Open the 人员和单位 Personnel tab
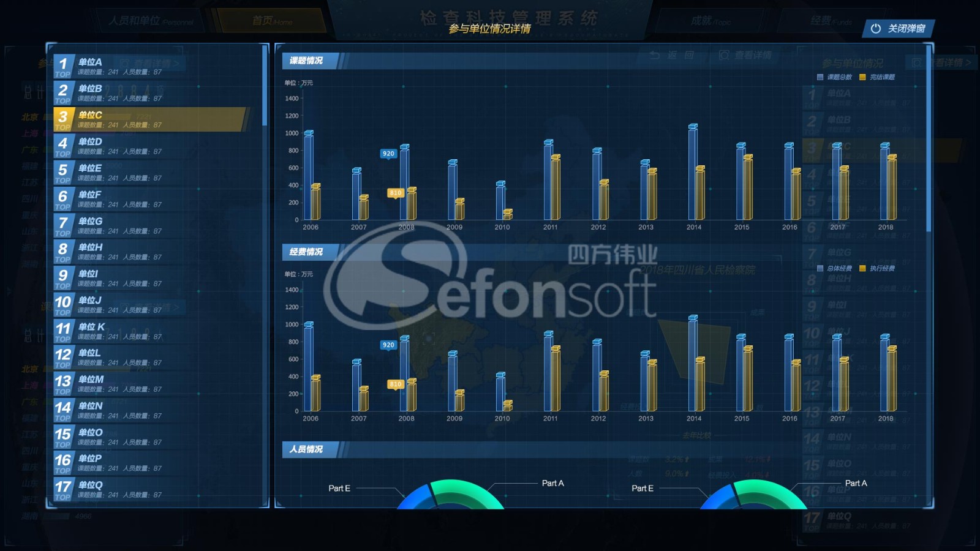 coord(150,21)
